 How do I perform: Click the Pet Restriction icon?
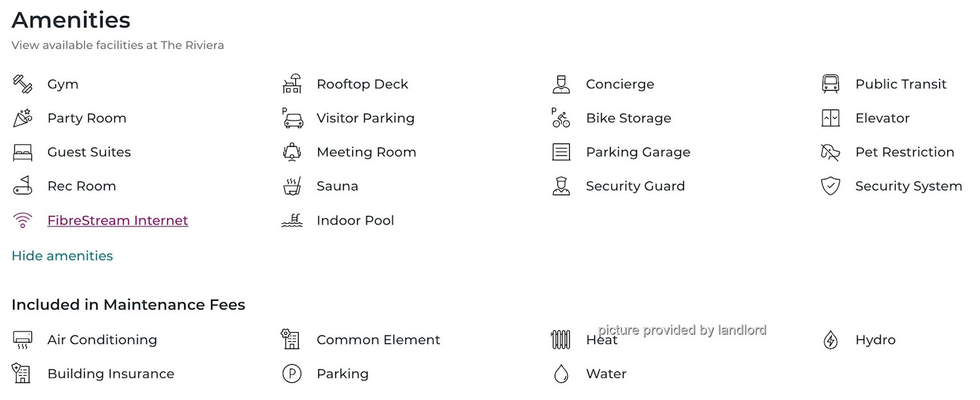coord(830,153)
